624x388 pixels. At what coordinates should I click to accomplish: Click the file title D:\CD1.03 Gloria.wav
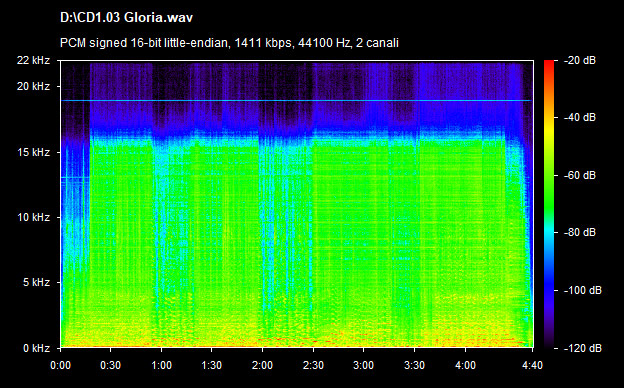[126, 18]
